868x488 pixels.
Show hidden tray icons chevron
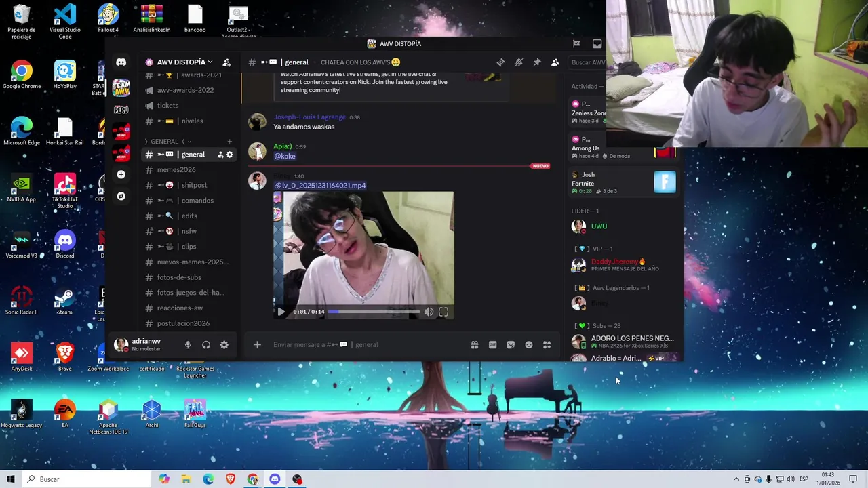(736, 479)
